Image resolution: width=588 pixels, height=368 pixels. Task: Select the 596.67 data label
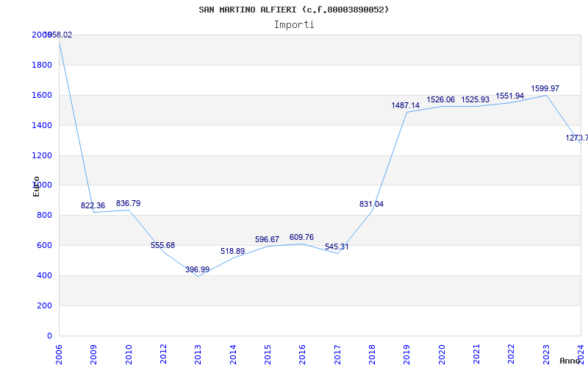267,240
